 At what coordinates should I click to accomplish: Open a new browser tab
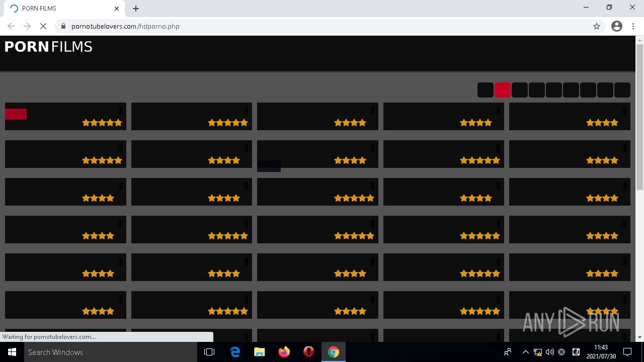click(136, 9)
